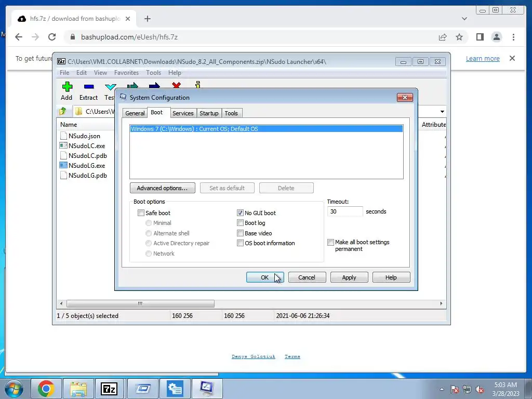Click the Chrome back arrow
The width and height of the screenshot is (532, 399).
[x=19, y=37]
